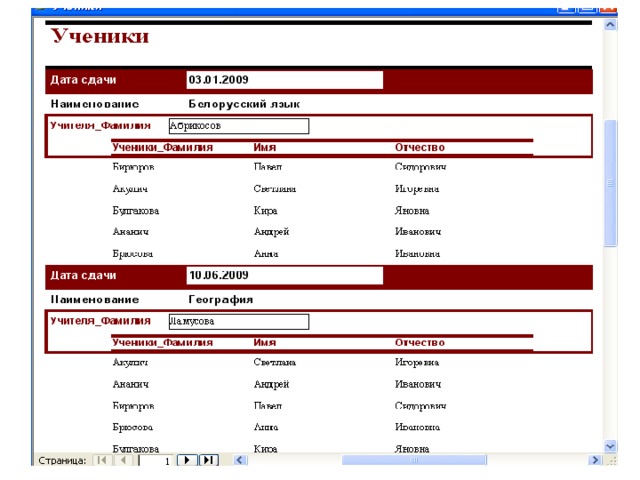
Task: Click surname Бирюров in География group
Action: pos(133,406)
